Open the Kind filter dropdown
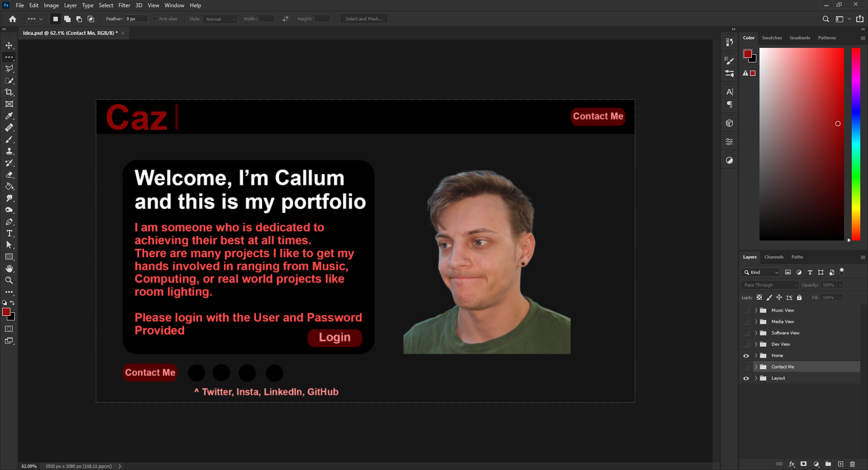 click(760, 273)
